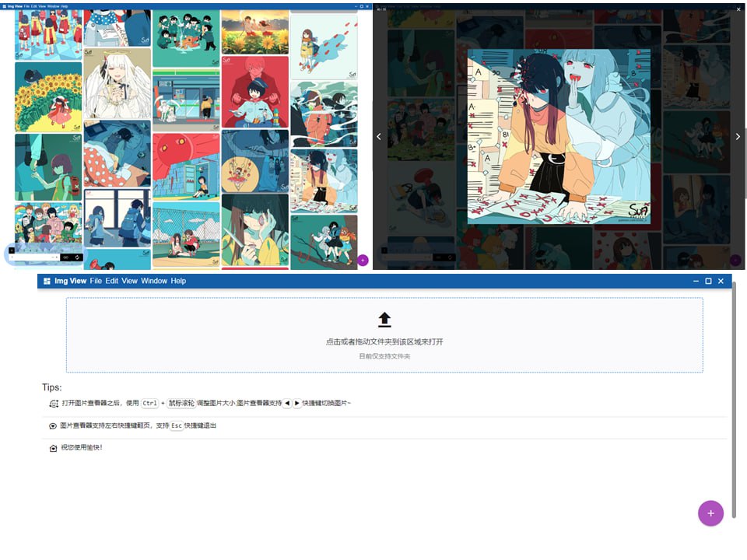Click the eye icon beside the second tip
This screenshot has width=747, height=560.
point(51,425)
